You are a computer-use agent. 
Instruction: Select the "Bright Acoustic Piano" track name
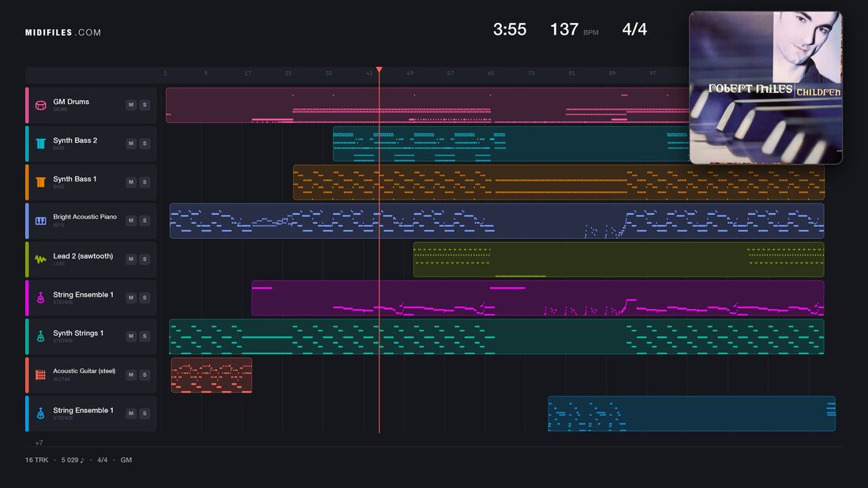pyautogui.click(x=84, y=217)
